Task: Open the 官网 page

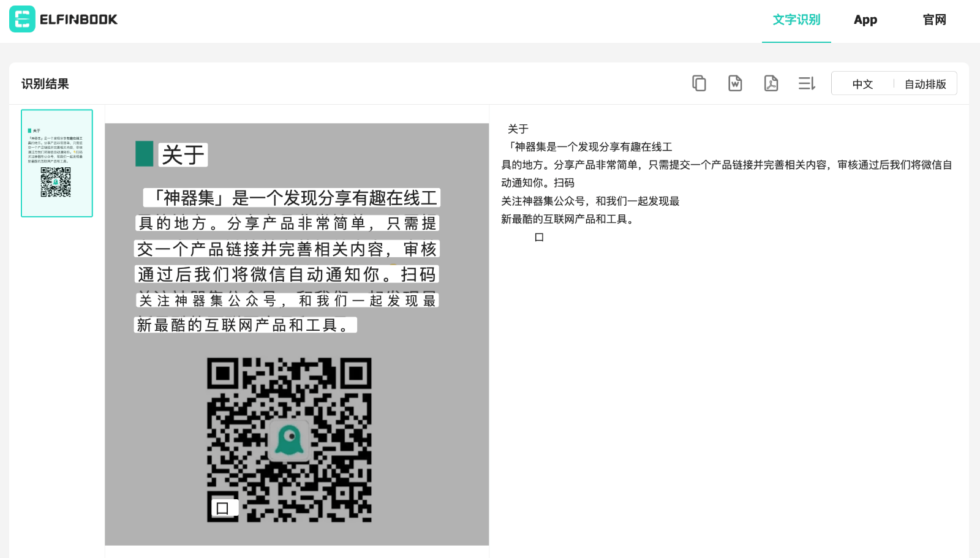Action: [933, 19]
